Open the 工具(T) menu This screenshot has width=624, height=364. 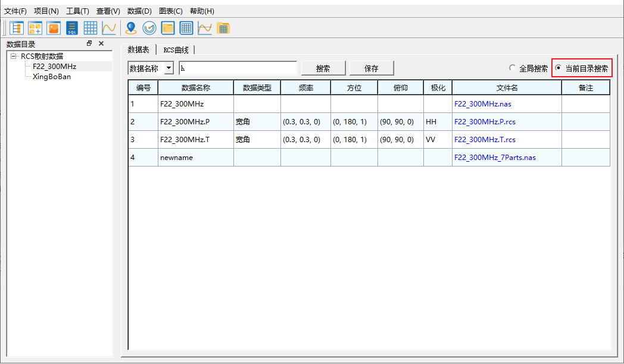pyautogui.click(x=77, y=11)
